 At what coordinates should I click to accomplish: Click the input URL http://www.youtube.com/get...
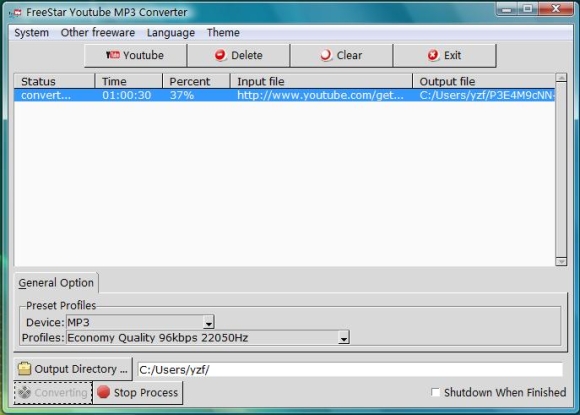click(320, 95)
